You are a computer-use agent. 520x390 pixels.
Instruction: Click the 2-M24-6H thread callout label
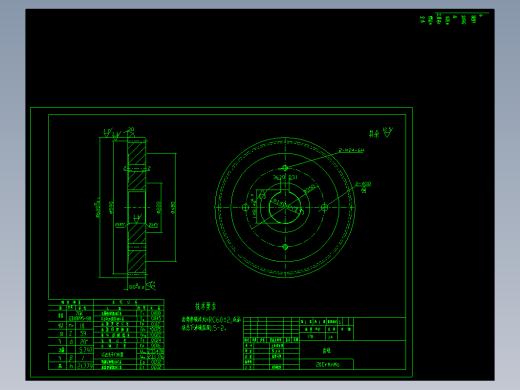click(351, 150)
